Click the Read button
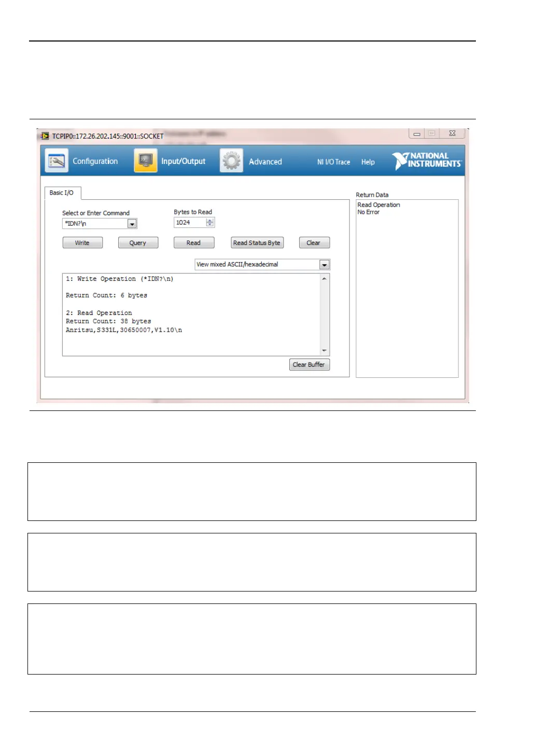535x756 pixels. pos(194,243)
